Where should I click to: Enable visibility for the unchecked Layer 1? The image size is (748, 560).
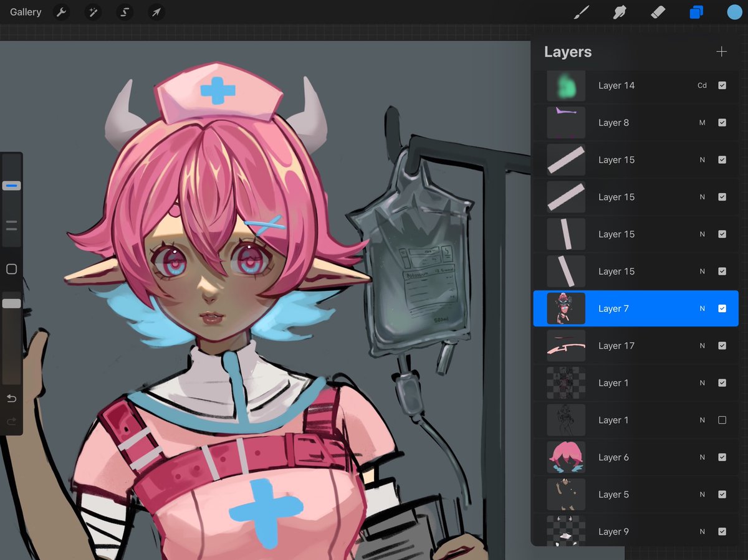point(722,420)
